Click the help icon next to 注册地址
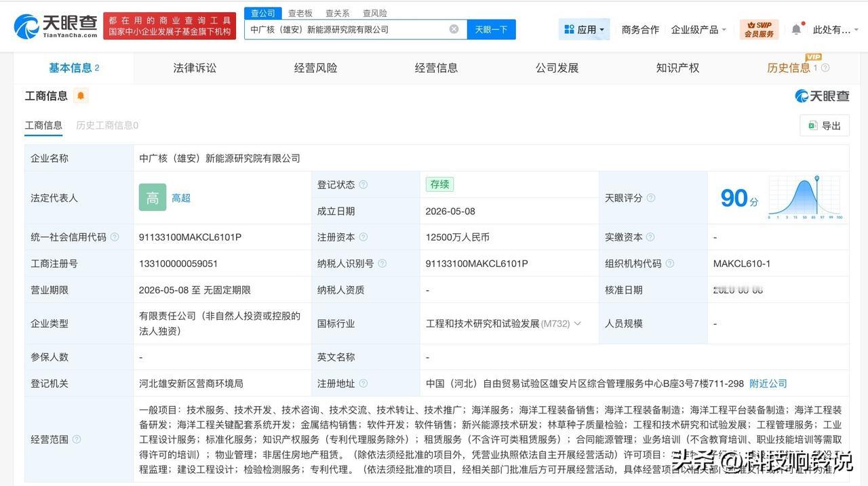868x486 pixels. 363,384
